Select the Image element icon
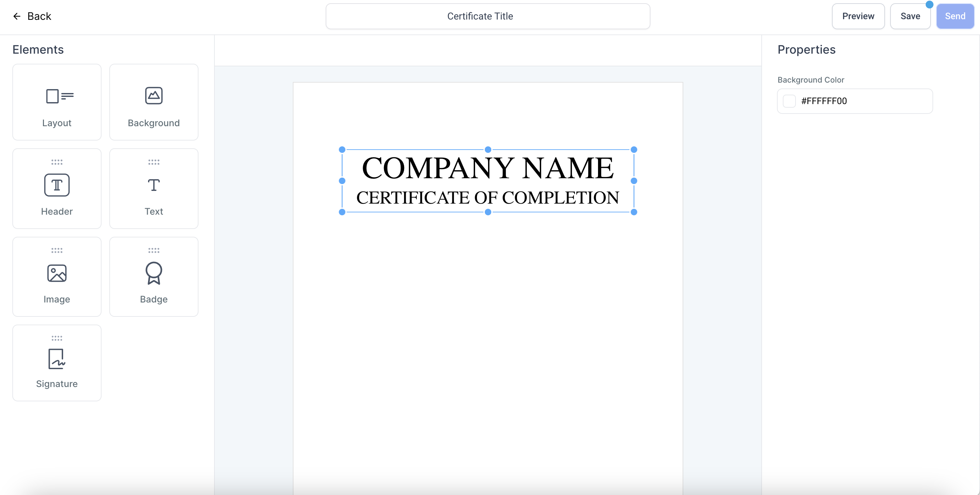The height and width of the screenshot is (495, 980). pyautogui.click(x=57, y=273)
